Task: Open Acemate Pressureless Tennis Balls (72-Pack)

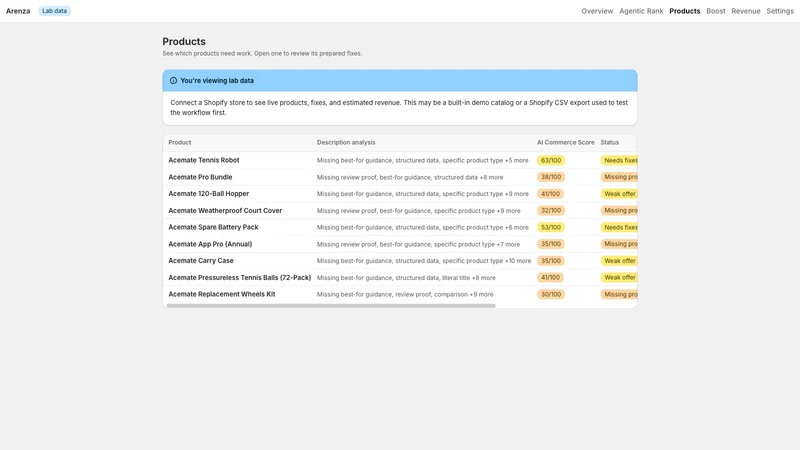Action: click(x=239, y=278)
